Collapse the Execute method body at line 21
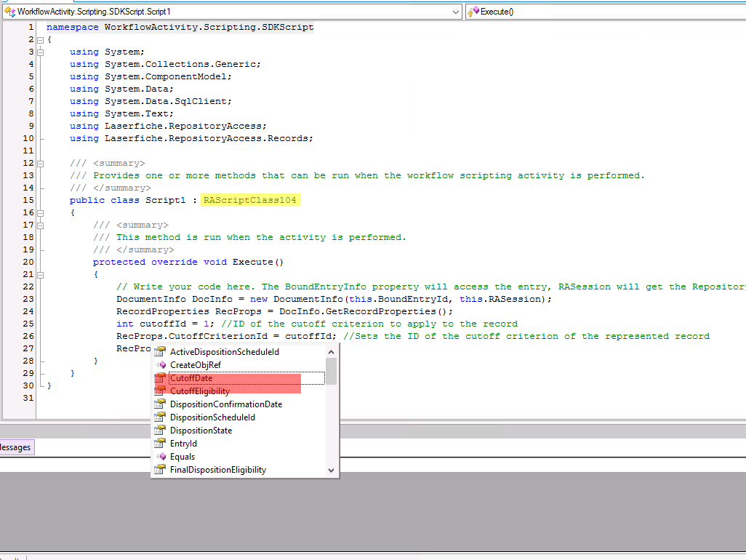 41,274
